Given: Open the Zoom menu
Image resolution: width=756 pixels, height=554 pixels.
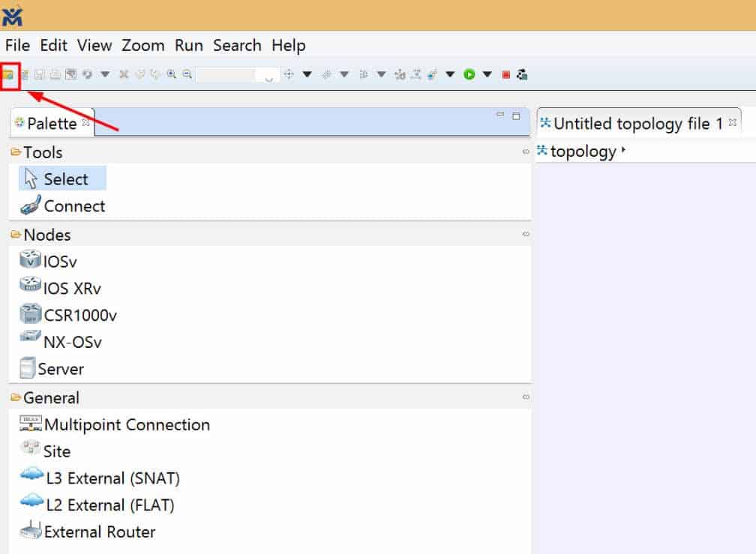Looking at the screenshot, I should [x=142, y=45].
